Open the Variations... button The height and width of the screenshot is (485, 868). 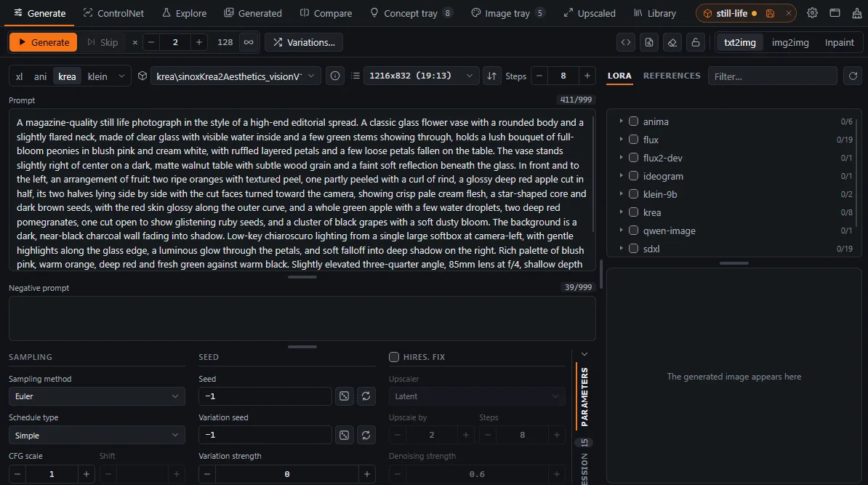[304, 42]
